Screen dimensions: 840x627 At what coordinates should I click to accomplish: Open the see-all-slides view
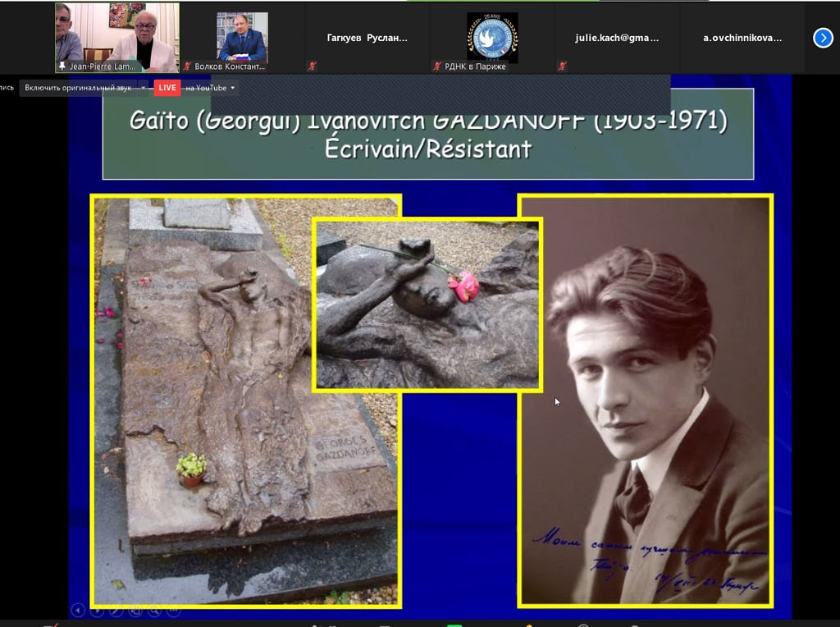[135, 610]
